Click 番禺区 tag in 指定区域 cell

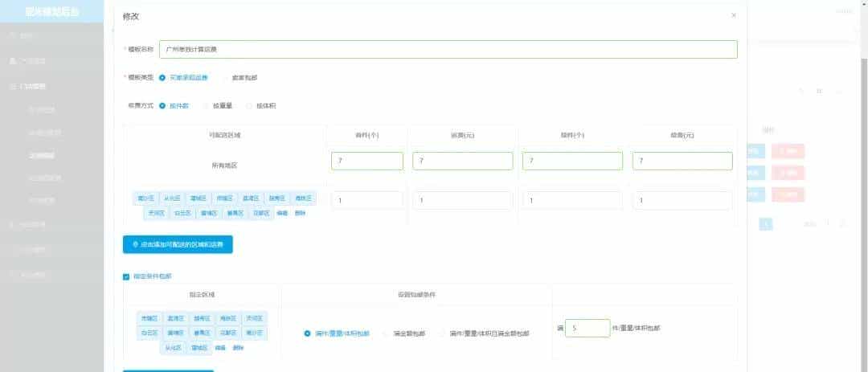coord(202,333)
